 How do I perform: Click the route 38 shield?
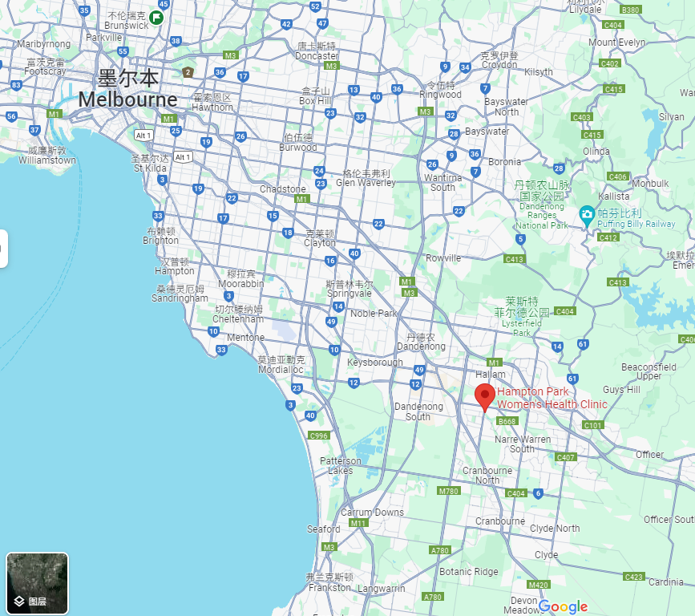(176, 41)
